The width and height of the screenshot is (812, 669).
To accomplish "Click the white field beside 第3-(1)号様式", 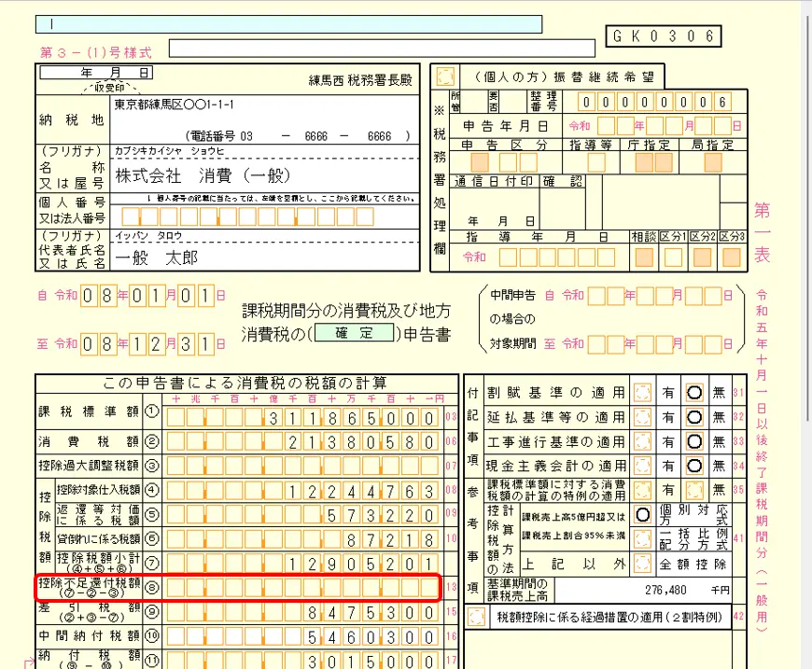I will pos(382,49).
